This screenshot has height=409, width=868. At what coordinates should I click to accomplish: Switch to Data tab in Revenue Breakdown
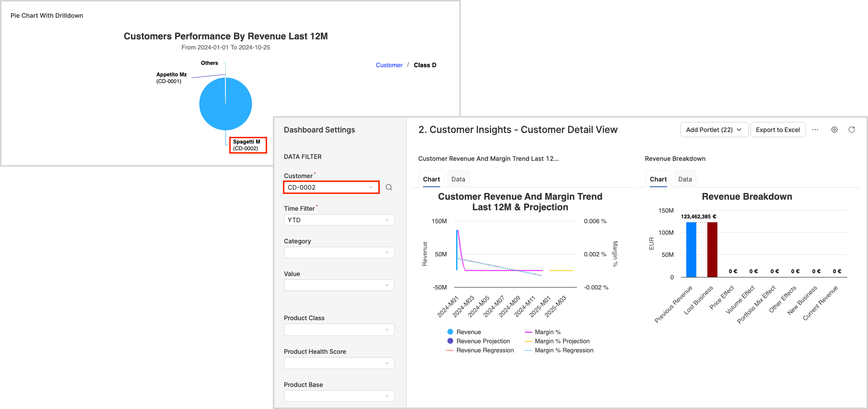(x=685, y=179)
